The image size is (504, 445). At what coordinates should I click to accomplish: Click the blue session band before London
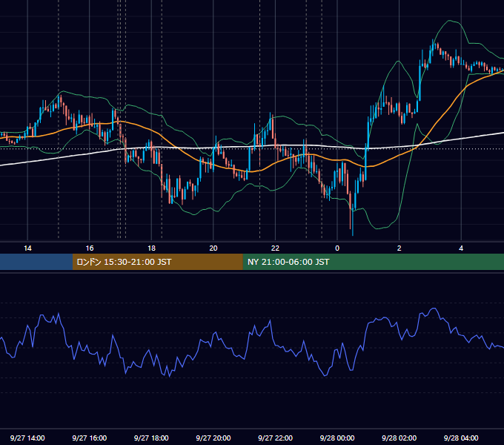[x=36, y=262]
